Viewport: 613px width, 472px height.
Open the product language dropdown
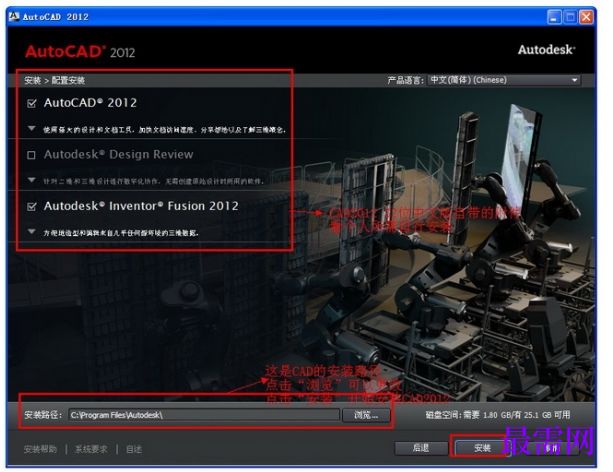point(504,80)
